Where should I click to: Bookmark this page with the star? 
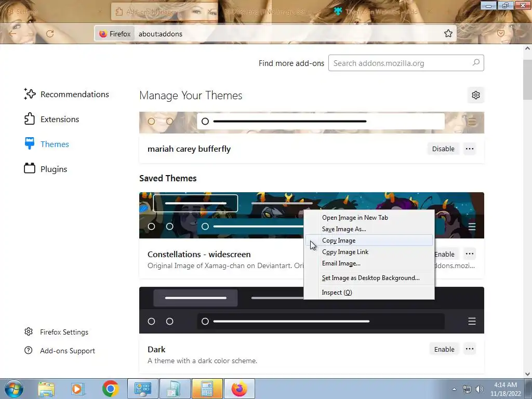(448, 33)
